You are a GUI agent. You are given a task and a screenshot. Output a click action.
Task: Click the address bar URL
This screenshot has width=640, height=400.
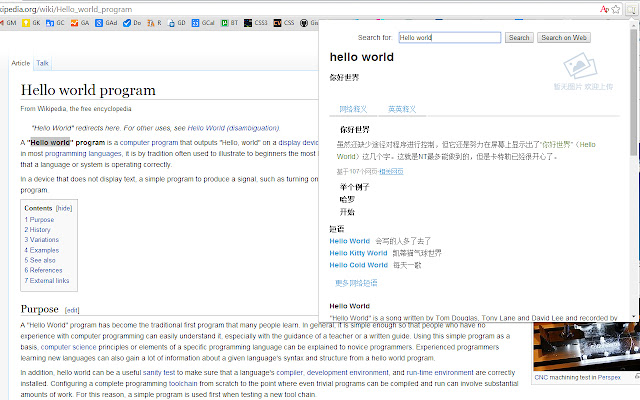point(66,9)
